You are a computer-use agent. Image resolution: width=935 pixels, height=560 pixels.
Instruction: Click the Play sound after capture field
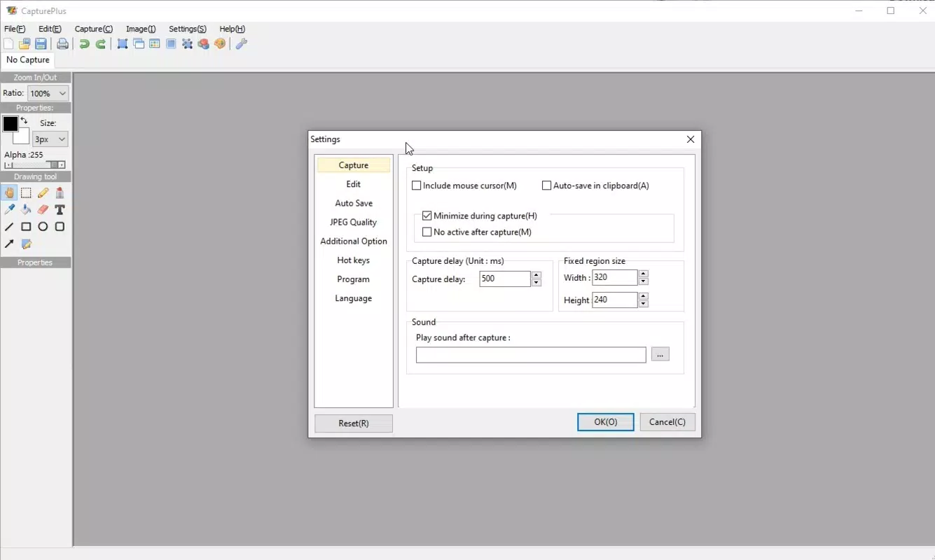pyautogui.click(x=531, y=355)
